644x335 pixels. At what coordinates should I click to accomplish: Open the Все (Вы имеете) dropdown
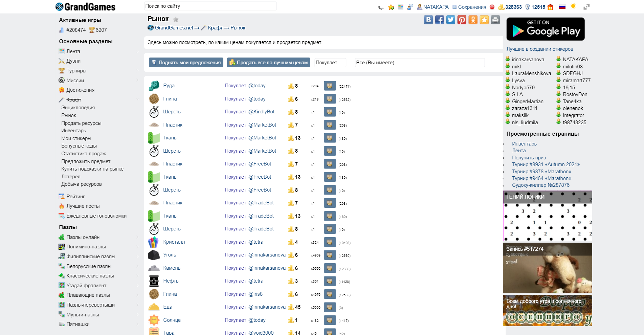pos(420,63)
